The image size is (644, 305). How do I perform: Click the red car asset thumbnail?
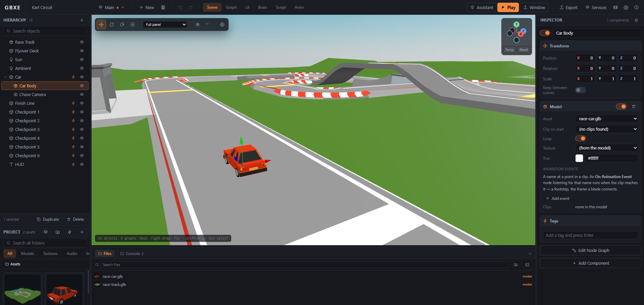[x=64, y=290]
